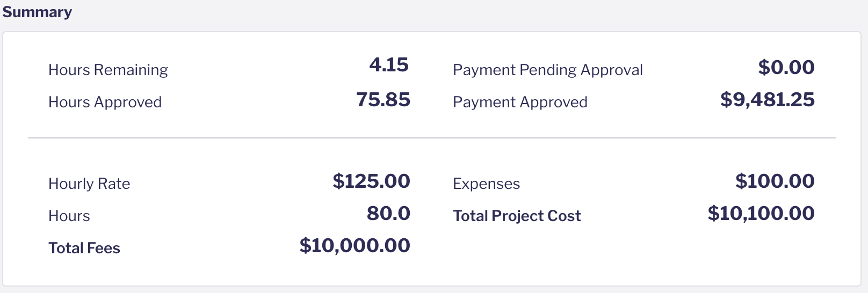Image resolution: width=868 pixels, height=293 pixels.
Task: Click the 75.85 hours approved value
Action: pos(383,100)
